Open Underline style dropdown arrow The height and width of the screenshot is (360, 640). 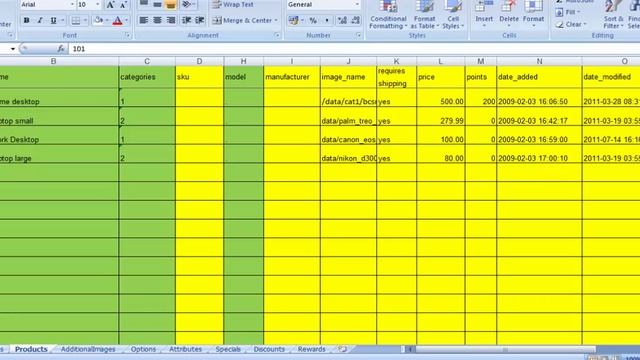coord(62,20)
